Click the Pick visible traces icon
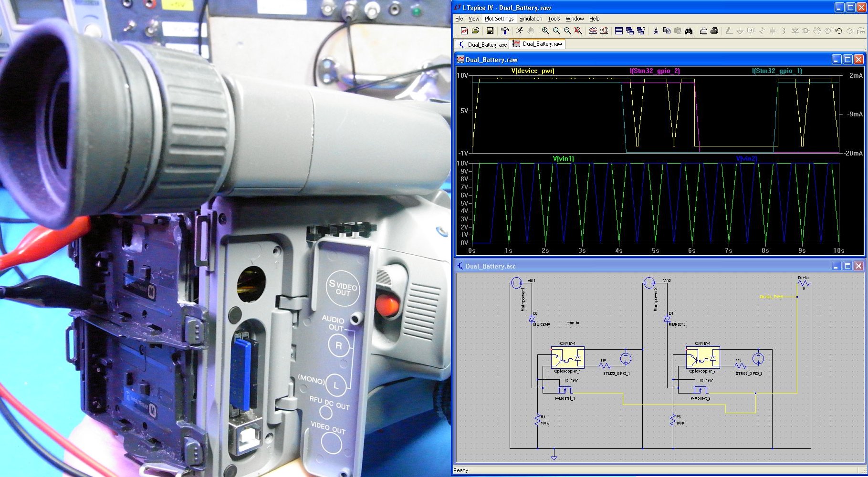 [593, 31]
